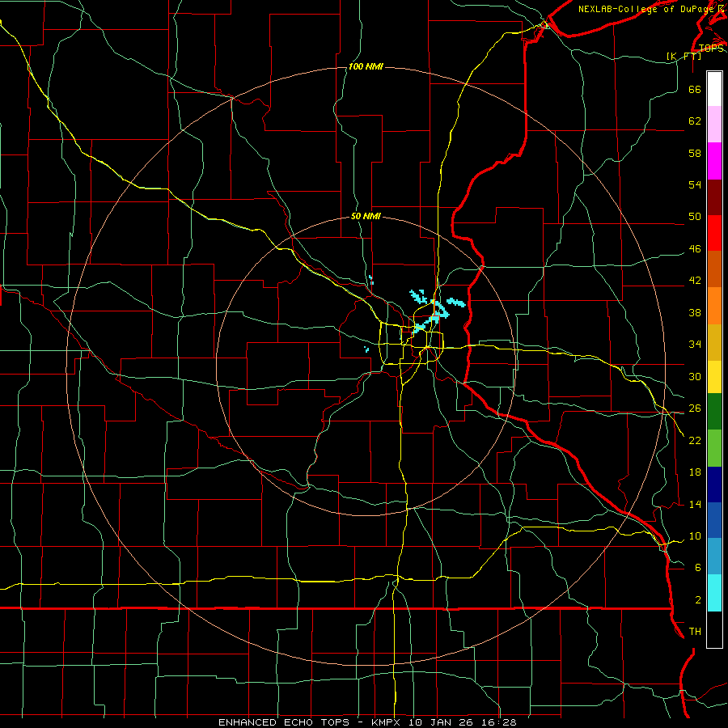Click the "6" legend value

pyautogui.click(x=698, y=567)
